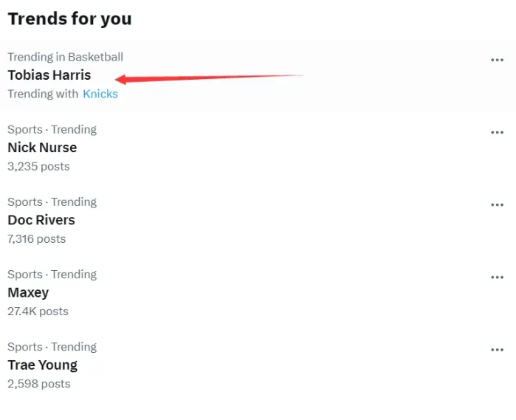Click "Sports · Trending" label above Nick Nurse
516x420 pixels.
coord(52,129)
